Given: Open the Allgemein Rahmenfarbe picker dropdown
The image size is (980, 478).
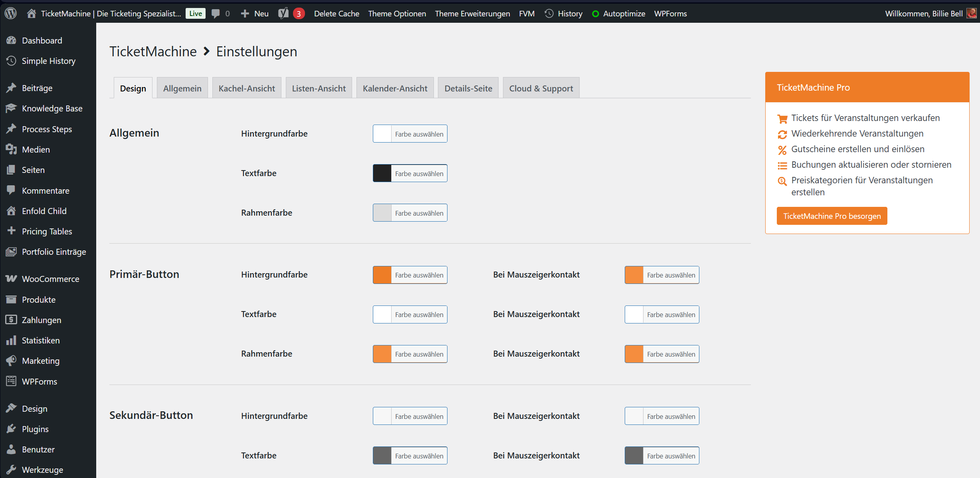Looking at the screenshot, I should pyautogui.click(x=410, y=213).
